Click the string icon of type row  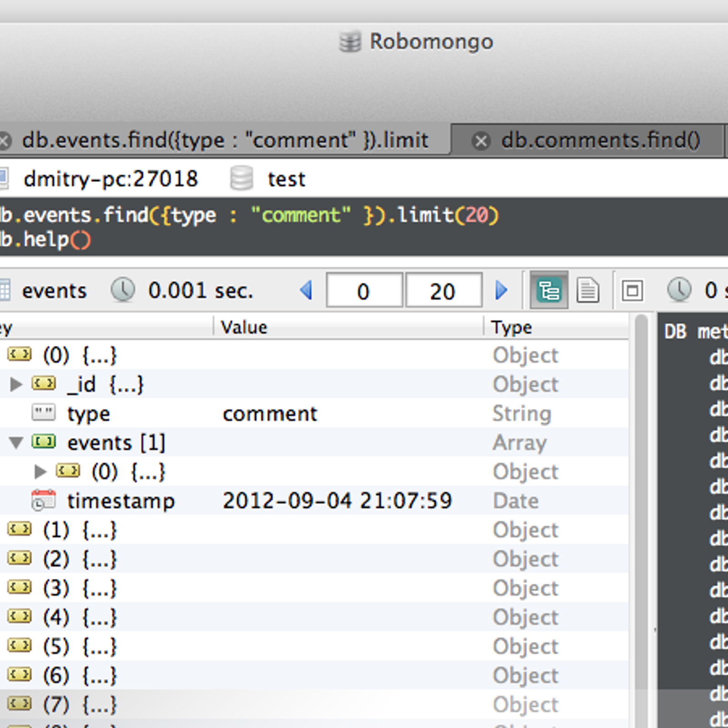tap(44, 413)
